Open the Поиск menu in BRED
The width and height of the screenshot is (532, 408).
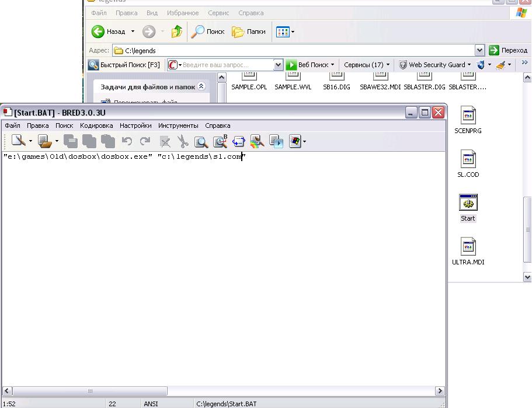(64, 125)
